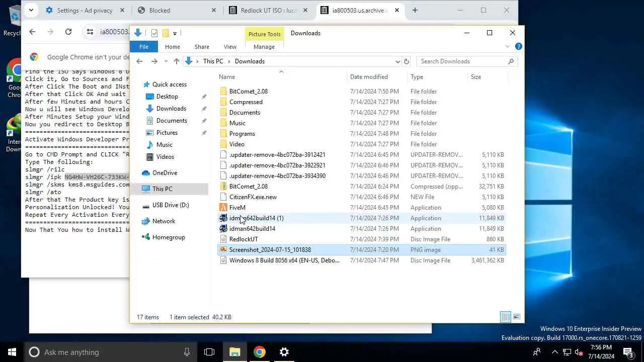Open the Action Center notifications

628,352
